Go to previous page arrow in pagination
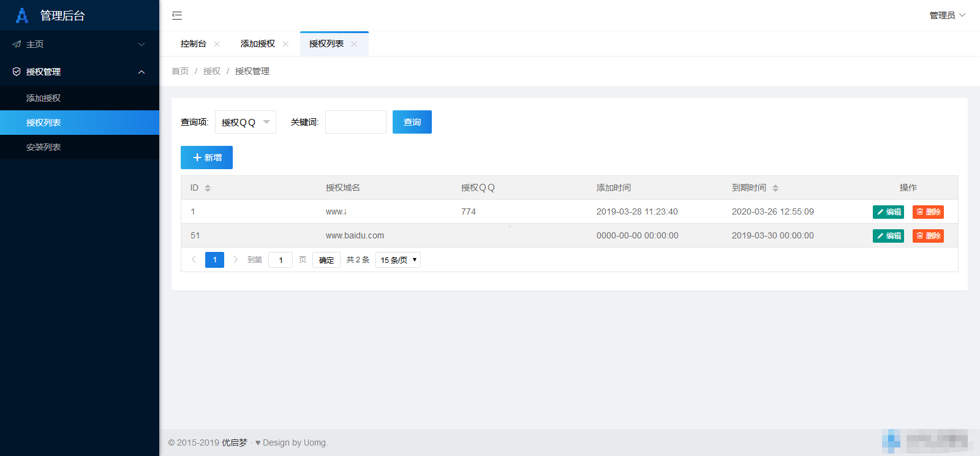Image resolution: width=980 pixels, height=456 pixels. 194,260
